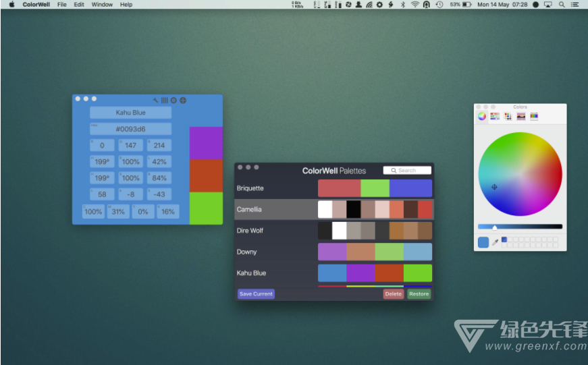Click the network speed indicator in menu bar

(297, 5)
